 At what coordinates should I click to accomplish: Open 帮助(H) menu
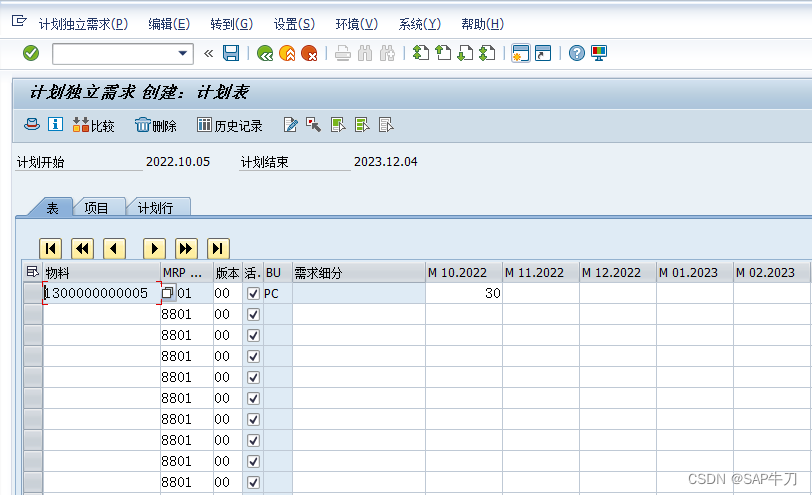pyautogui.click(x=482, y=24)
